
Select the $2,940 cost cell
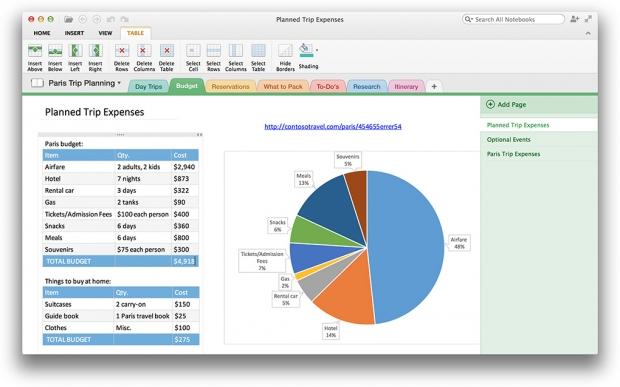[185, 167]
